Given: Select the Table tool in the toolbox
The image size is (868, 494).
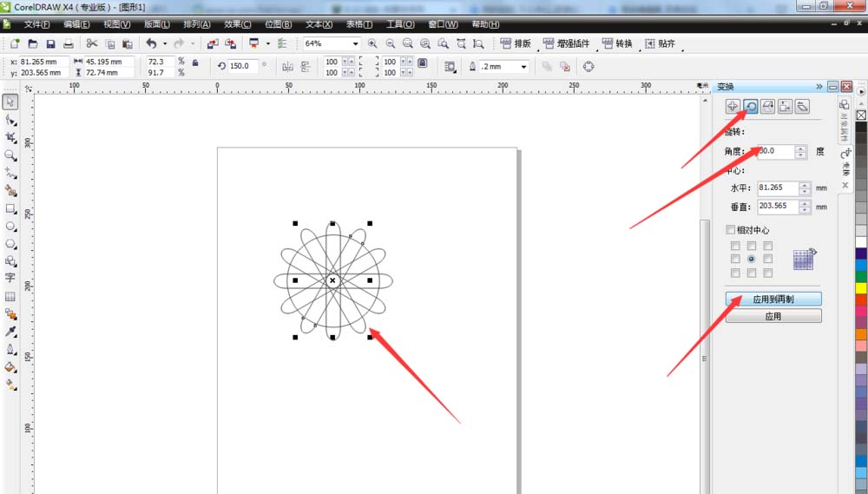Looking at the screenshot, I should coord(10,297).
